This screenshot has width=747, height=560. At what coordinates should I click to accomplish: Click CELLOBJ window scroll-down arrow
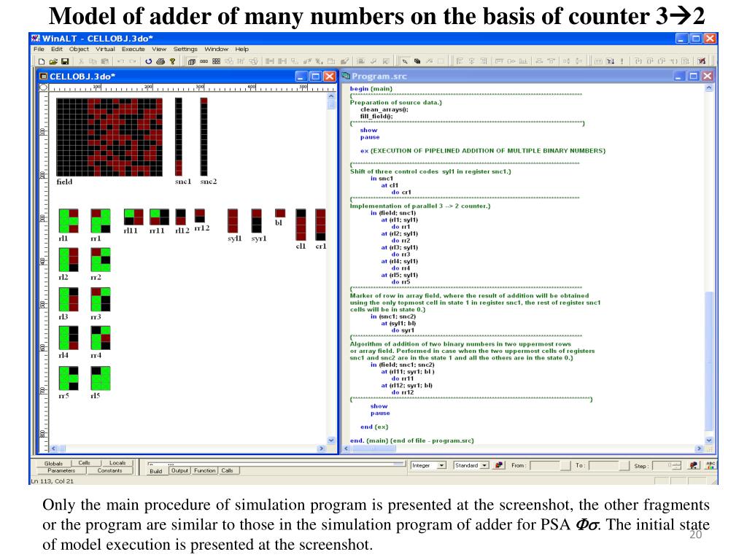click(x=332, y=440)
